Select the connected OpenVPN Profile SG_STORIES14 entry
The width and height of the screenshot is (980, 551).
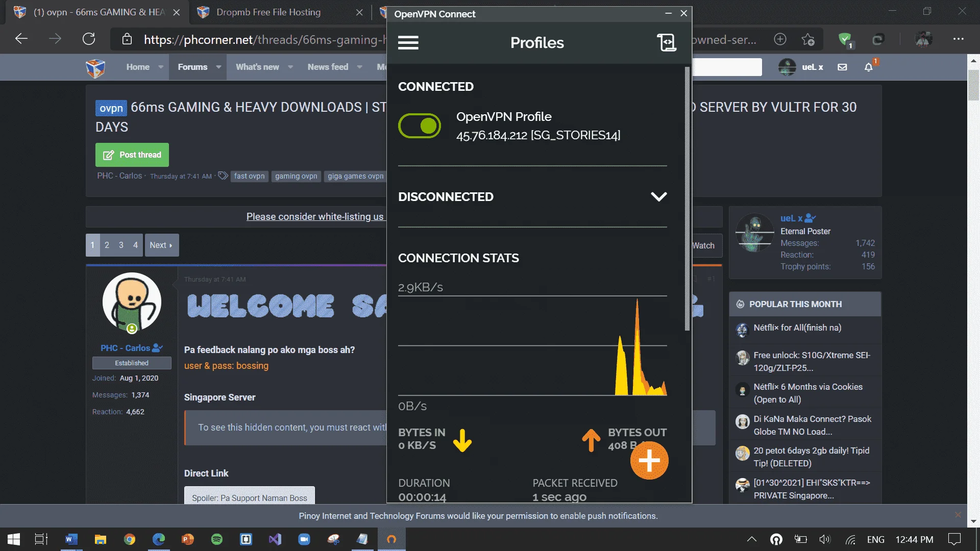click(538, 126)
